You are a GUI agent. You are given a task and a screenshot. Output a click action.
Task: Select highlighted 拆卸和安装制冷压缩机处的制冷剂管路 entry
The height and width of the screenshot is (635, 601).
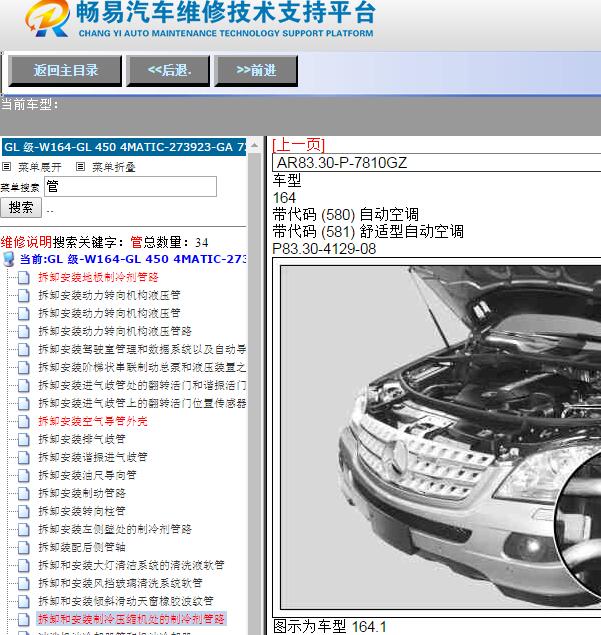click(131, 619)
